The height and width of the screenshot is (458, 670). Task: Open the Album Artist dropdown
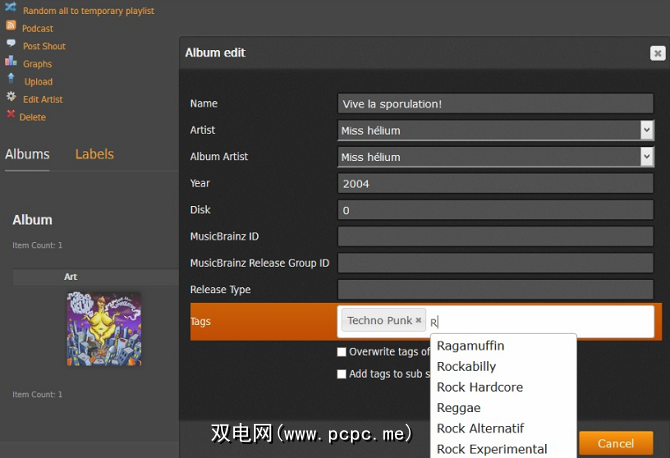pyautogui.click(x=495, y=157)
